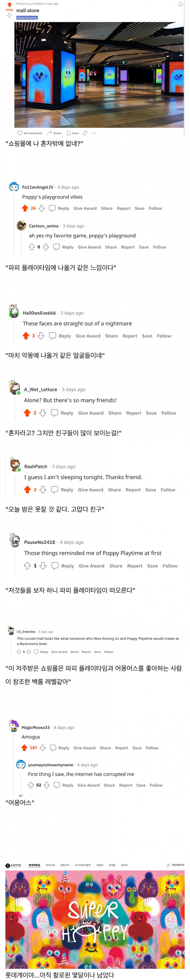Report PauseNo2418's comment
This screenshot has height=980, width=190.
(135, 566)
